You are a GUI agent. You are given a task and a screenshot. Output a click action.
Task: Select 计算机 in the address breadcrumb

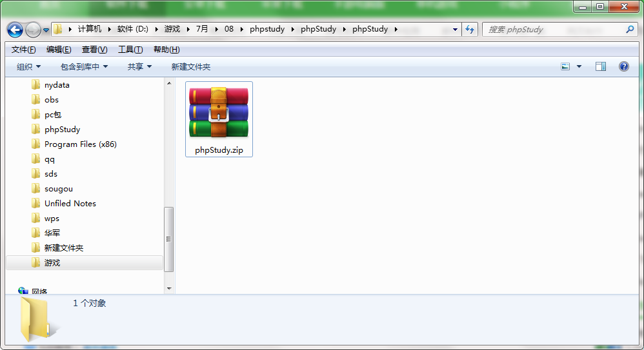[90, 29]
